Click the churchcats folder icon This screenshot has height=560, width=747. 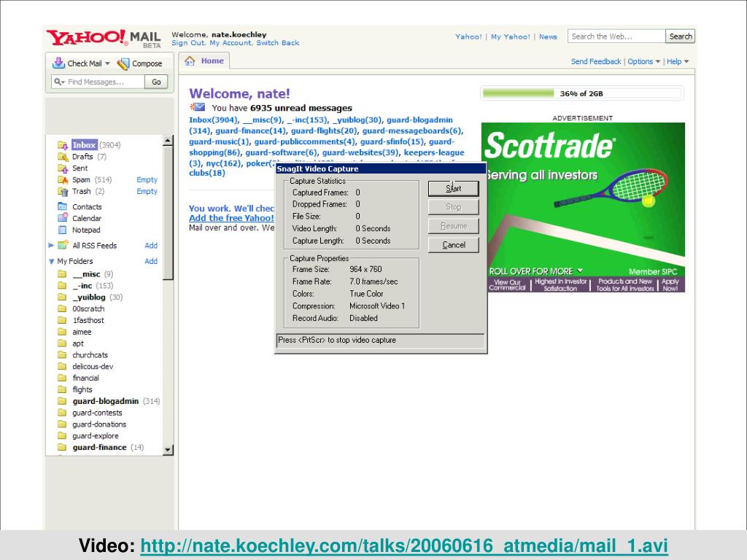(x=62, y=355)
